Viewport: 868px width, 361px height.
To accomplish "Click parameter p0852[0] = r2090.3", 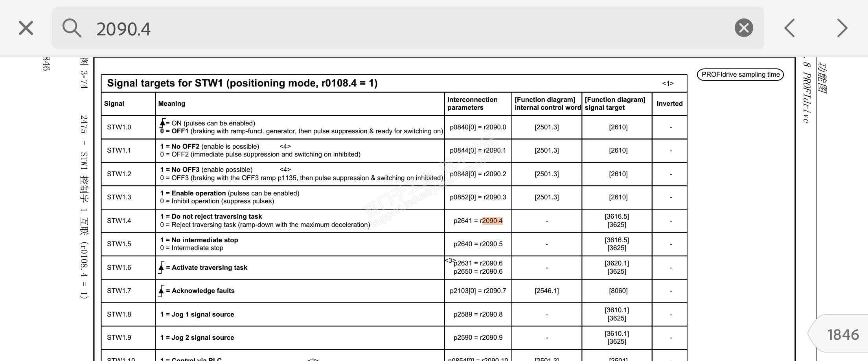I will pyautogui.click(x=478, y=197).
